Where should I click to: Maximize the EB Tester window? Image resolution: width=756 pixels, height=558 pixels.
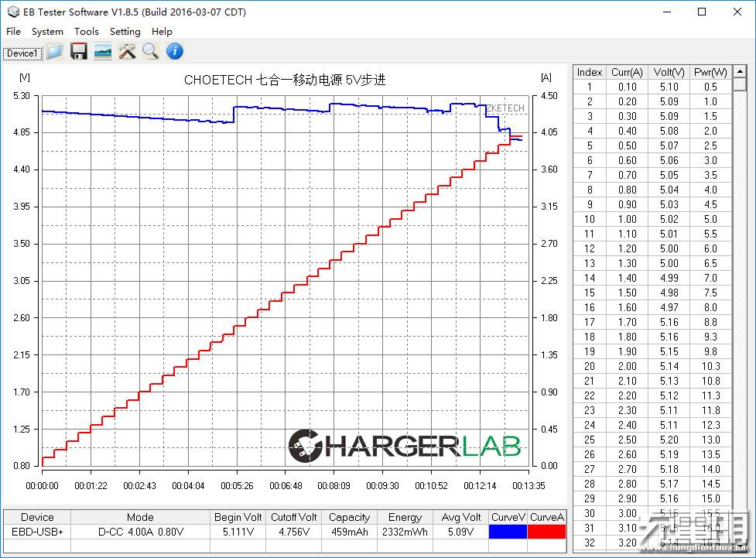702,12
